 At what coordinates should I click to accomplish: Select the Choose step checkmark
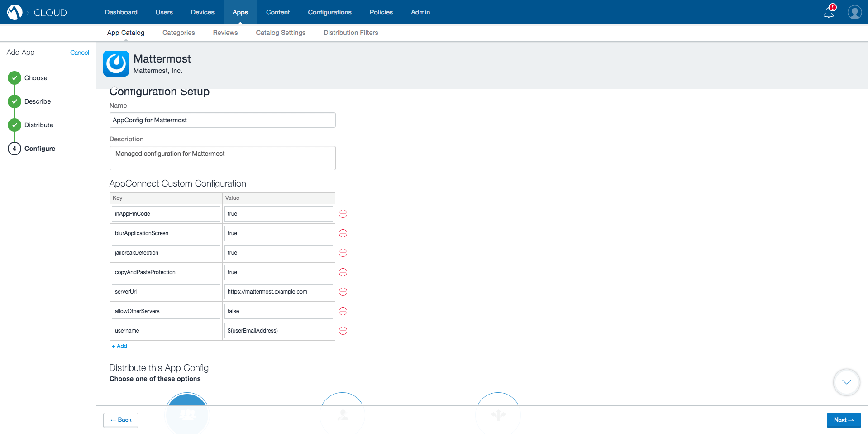(14, 78)
